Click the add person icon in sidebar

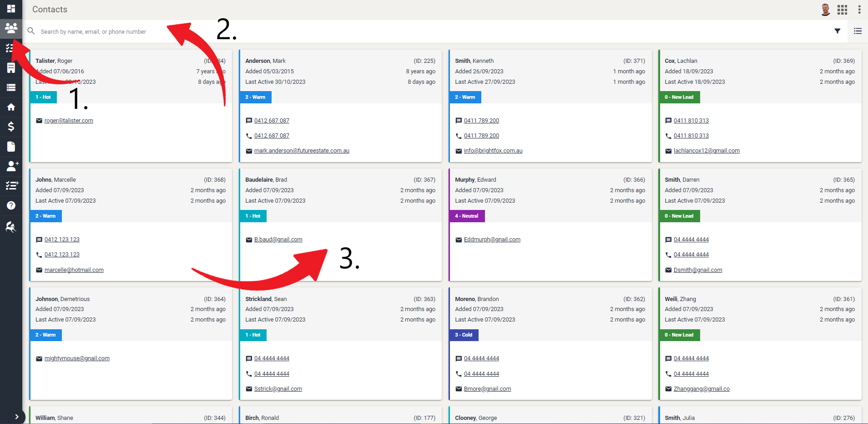11,166
